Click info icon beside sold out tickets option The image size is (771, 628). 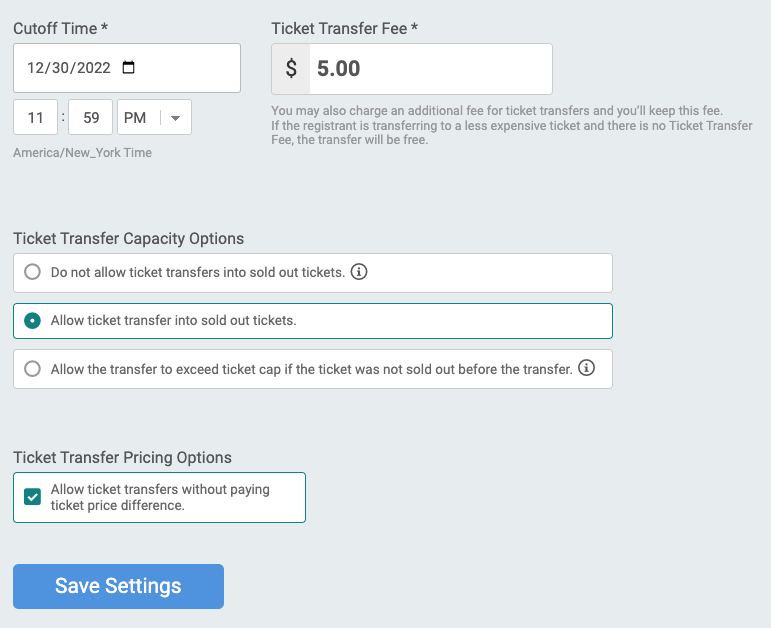(359, 271)
